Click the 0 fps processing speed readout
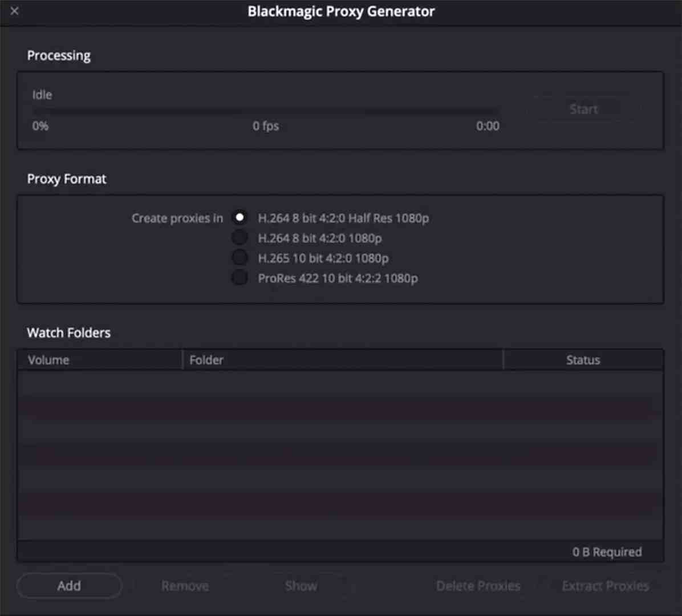682x616 pixels. click(266, 126)
